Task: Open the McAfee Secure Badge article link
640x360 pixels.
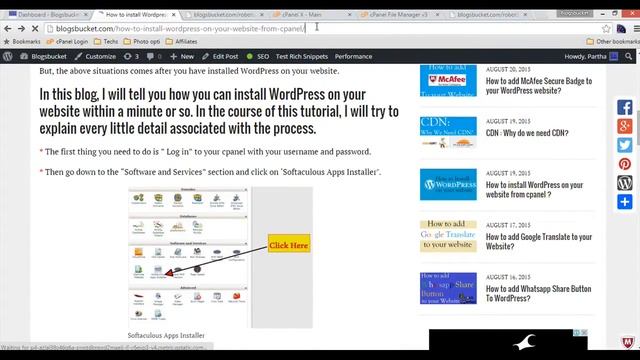Action: tap(539, 86)
